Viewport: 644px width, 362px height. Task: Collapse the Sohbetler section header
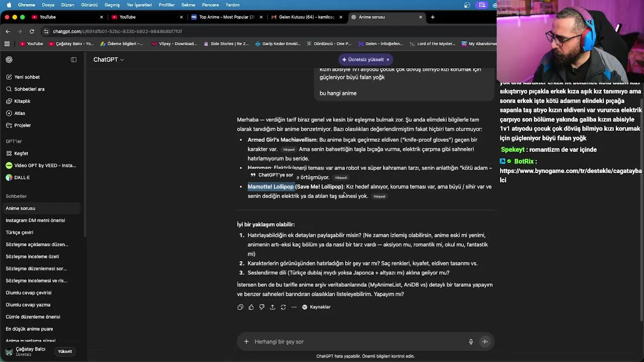(16, 196)
